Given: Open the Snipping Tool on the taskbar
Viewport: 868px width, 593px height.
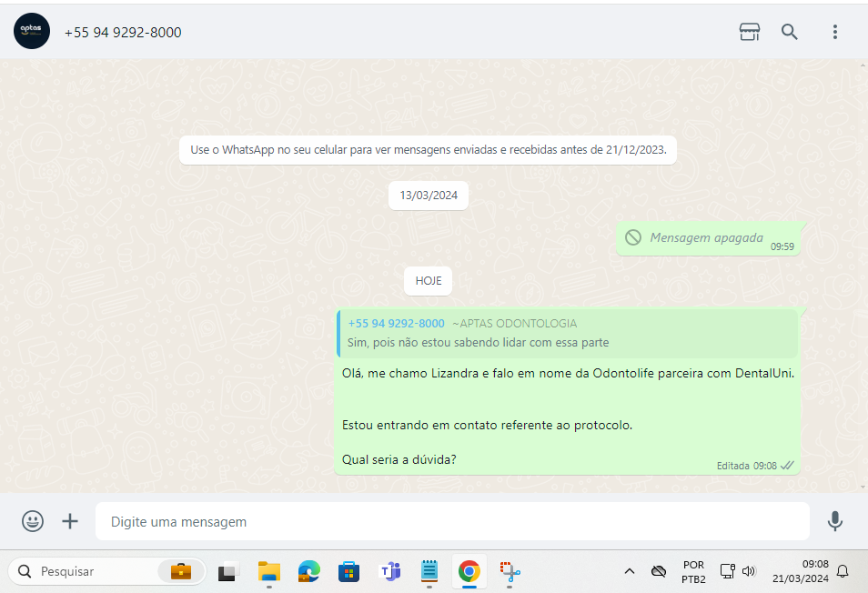Looking at the screenshot, I should [510, 572].
